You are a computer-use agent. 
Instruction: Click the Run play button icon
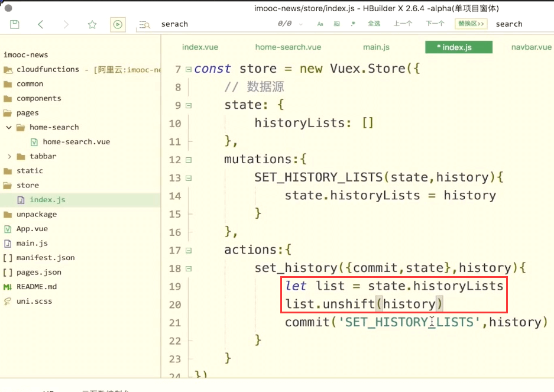click(118, 24)
